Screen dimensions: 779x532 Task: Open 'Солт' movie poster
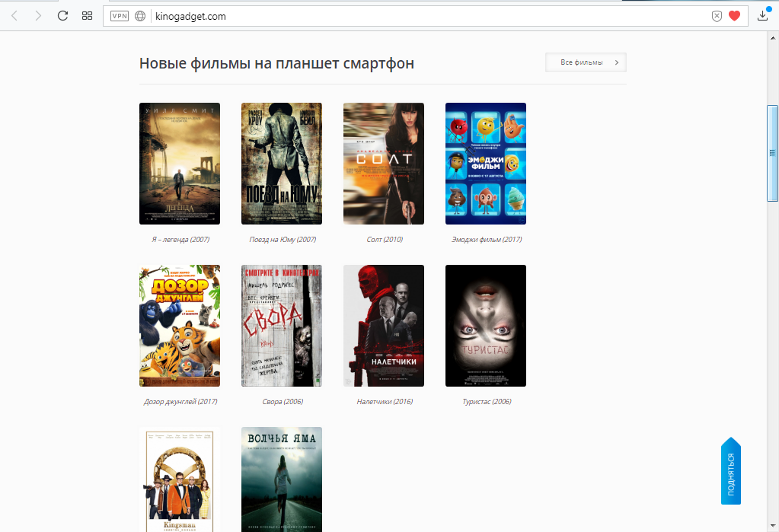tap(384, 164)
